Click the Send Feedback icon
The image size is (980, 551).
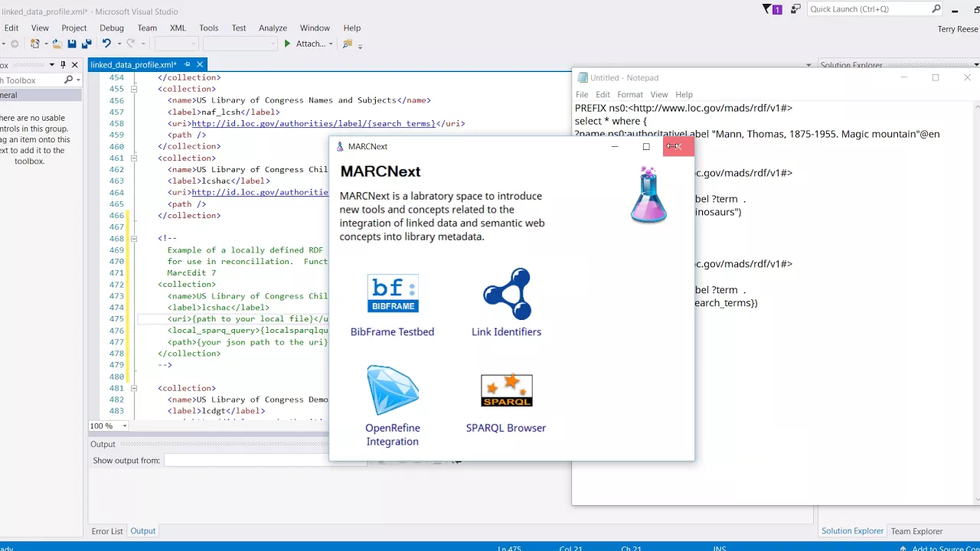click(x=796, y=9)
